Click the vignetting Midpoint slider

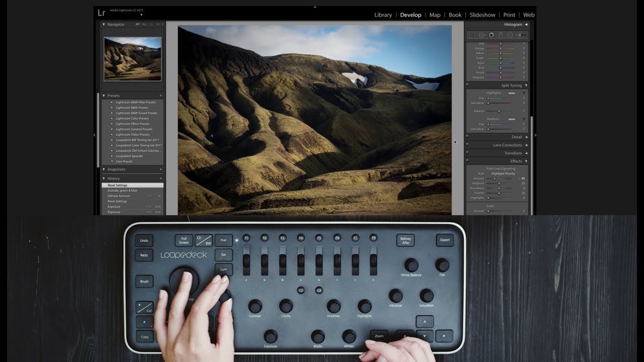pyautogui.click(x=499, y=184)
